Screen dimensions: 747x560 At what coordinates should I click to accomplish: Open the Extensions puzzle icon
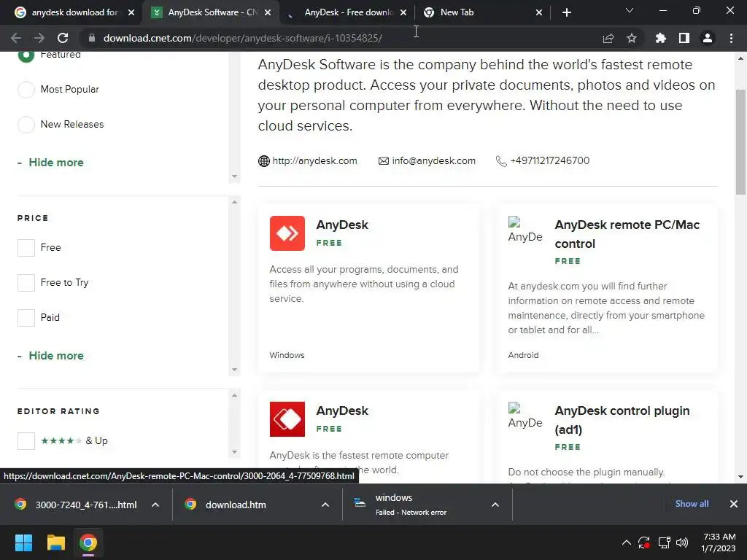pos(661,38)
